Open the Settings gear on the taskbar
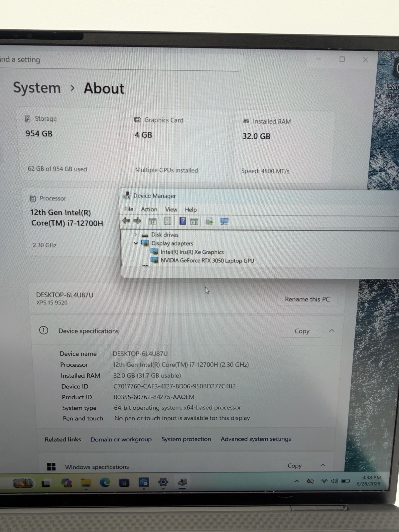The width and height of the screenshot is (399, 532). point(163,482)
